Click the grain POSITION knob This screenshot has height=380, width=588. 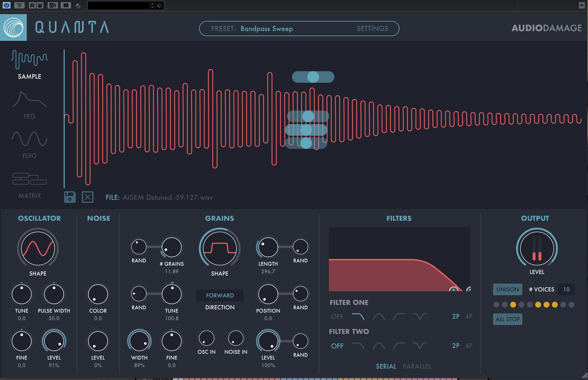click(268, 294)
